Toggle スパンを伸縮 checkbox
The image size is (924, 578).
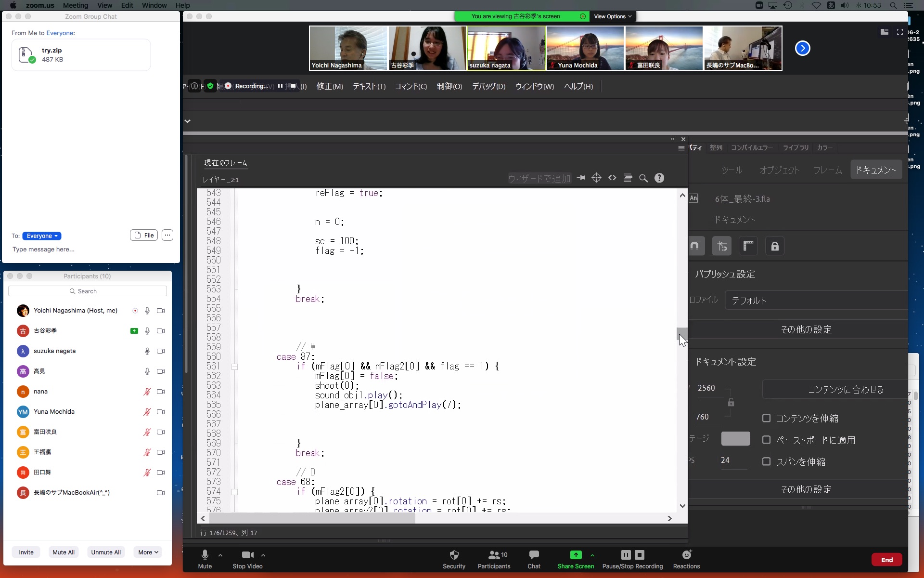[766, 461]
